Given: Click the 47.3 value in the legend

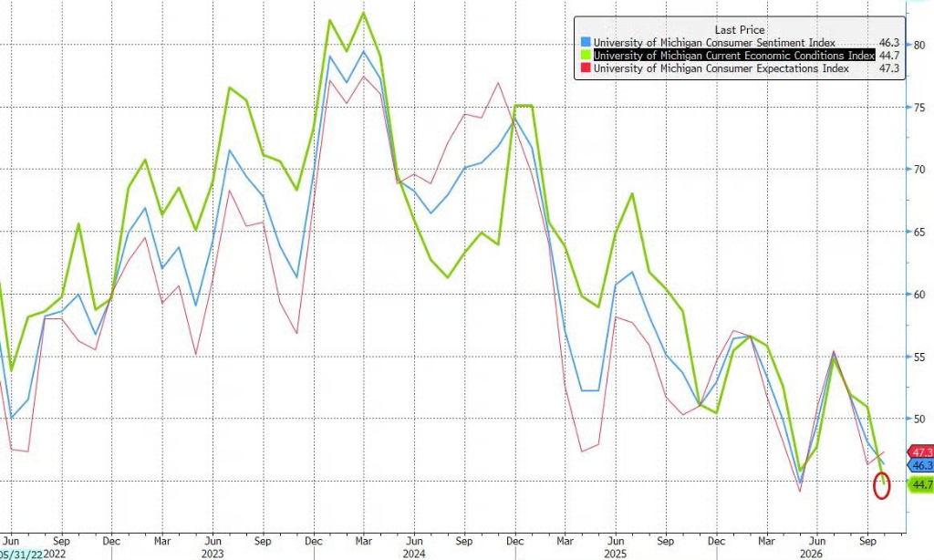Looking at the screenshot, I should [889, 68].
